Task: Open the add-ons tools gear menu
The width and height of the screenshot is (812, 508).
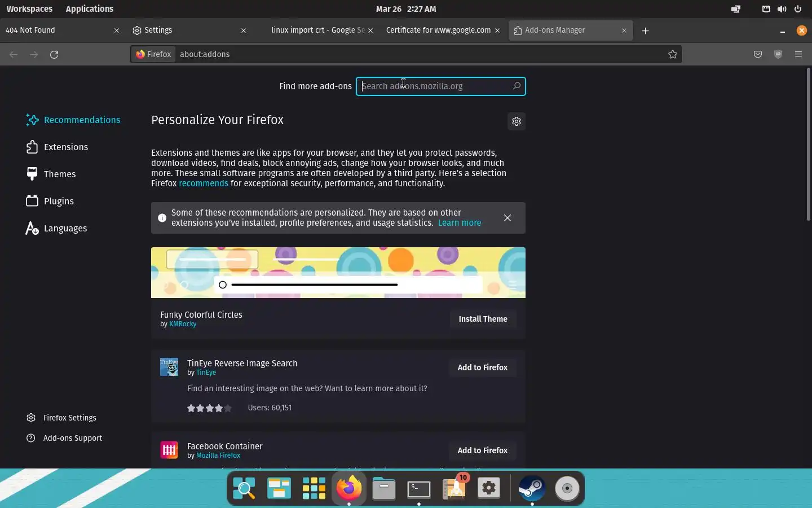Action: [x=517, y=121]
